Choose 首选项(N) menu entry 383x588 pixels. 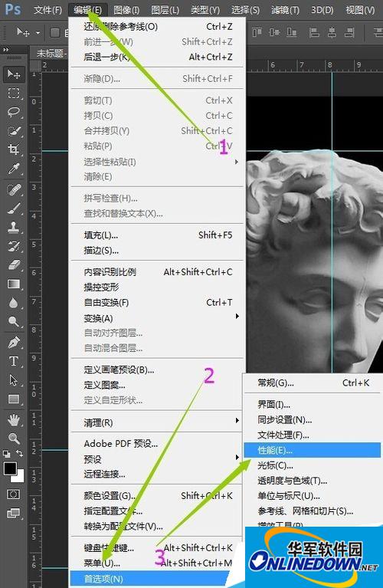tap(150, 579)
